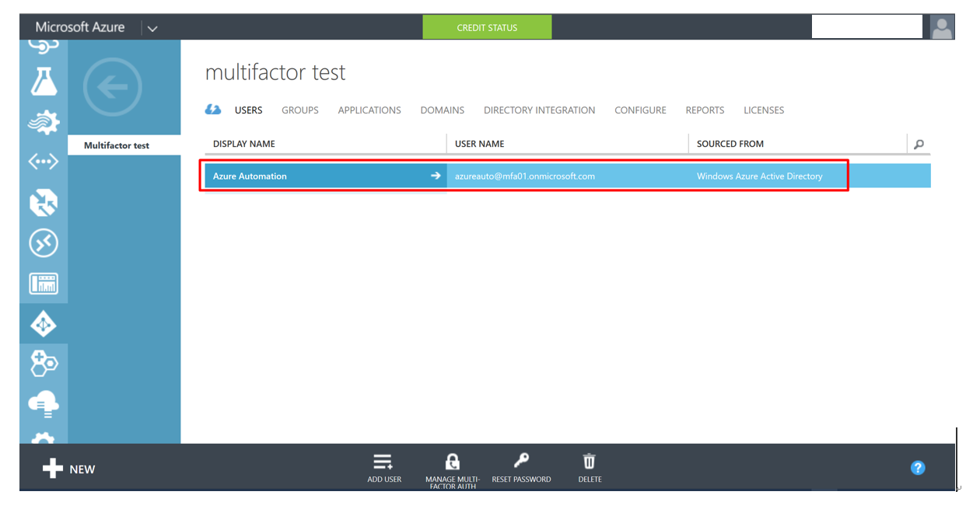Select Multifactor test in directory list
Screen dimensions: 980x516
tap(124, 145)
